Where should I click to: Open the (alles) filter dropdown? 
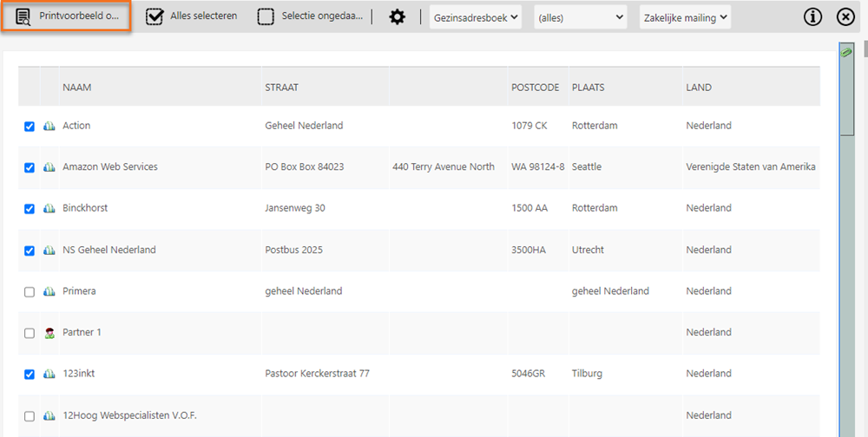coord(581,17)
